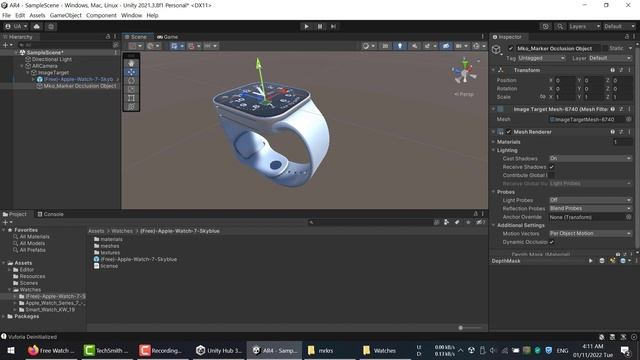Viewport: 640px width, 360px height.
Task: Click the Mesh object picker circle
Action: tap(629, 120)
